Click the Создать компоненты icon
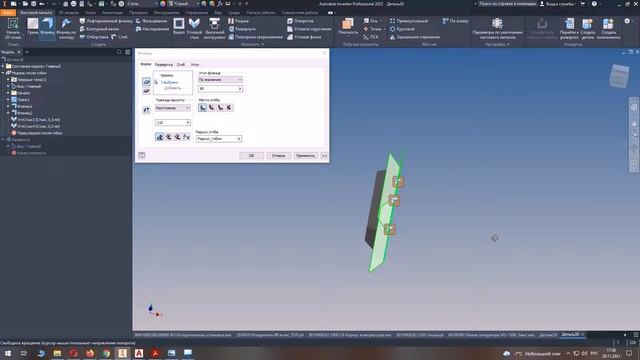The image size is (640, 360). pos(608,24)
